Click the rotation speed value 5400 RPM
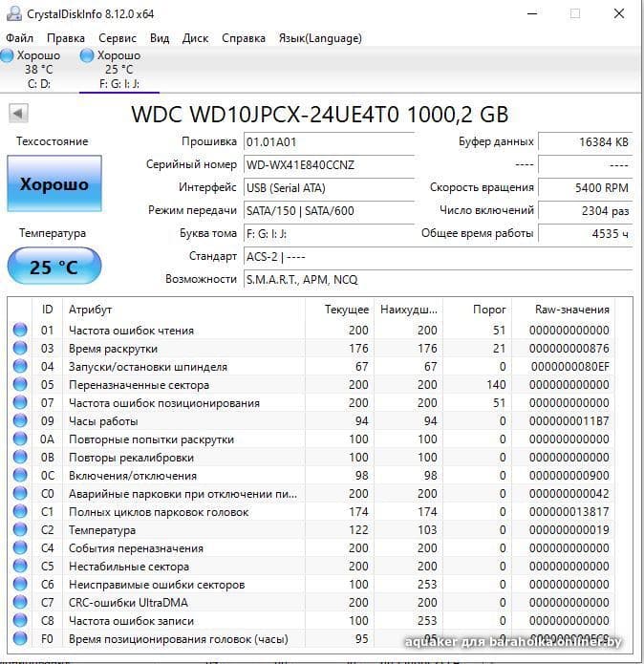Image resolution: width=644 pixels, height=664 pixels. point(585,188)
